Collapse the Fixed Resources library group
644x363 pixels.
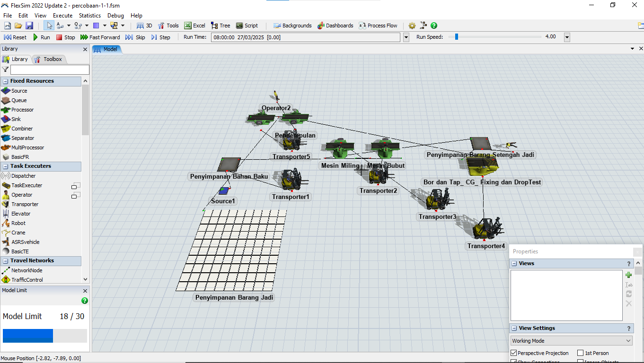coord(6,81)
